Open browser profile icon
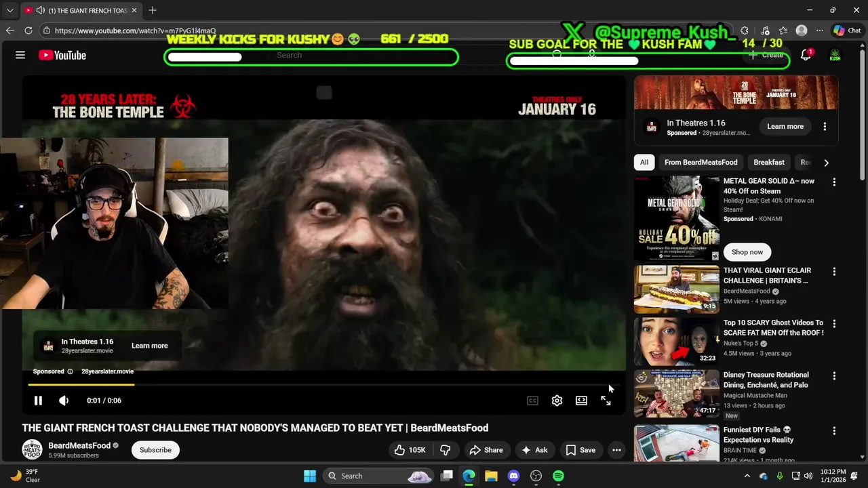 (x=802, y=30)
